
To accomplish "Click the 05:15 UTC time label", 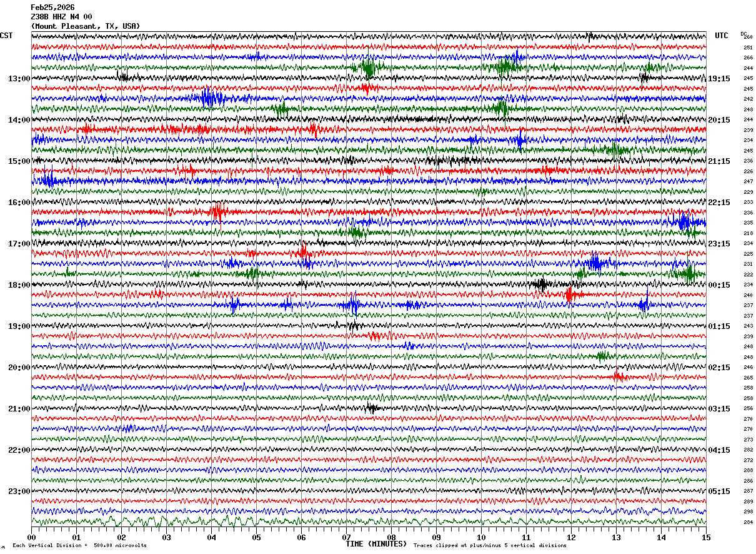I will click(x=719, y=491).
